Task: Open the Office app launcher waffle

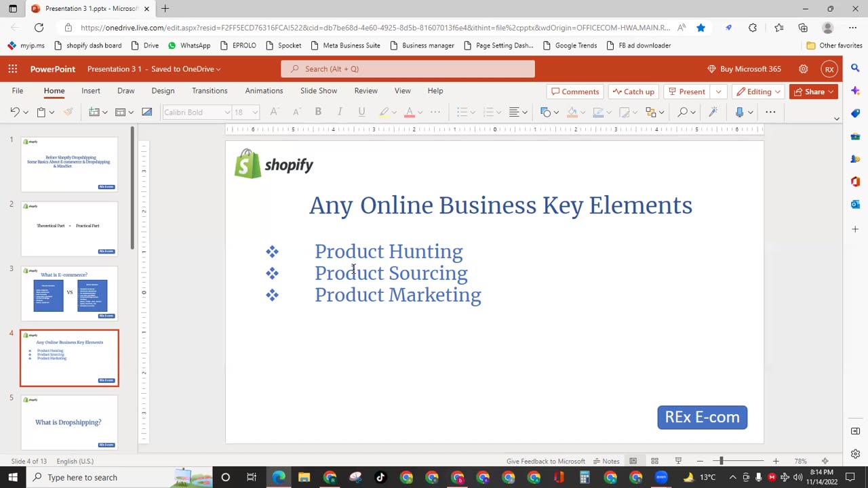Action: [x=13, y=68]
